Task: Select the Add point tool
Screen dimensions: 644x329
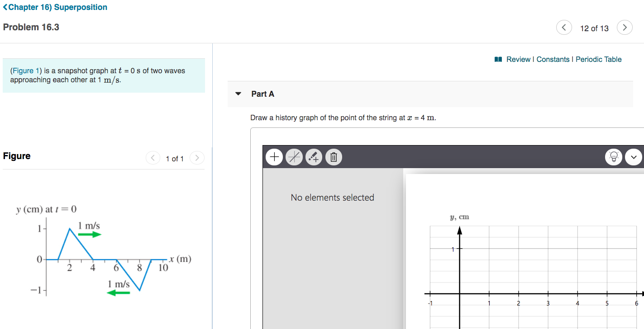Action: pos(274,157)
